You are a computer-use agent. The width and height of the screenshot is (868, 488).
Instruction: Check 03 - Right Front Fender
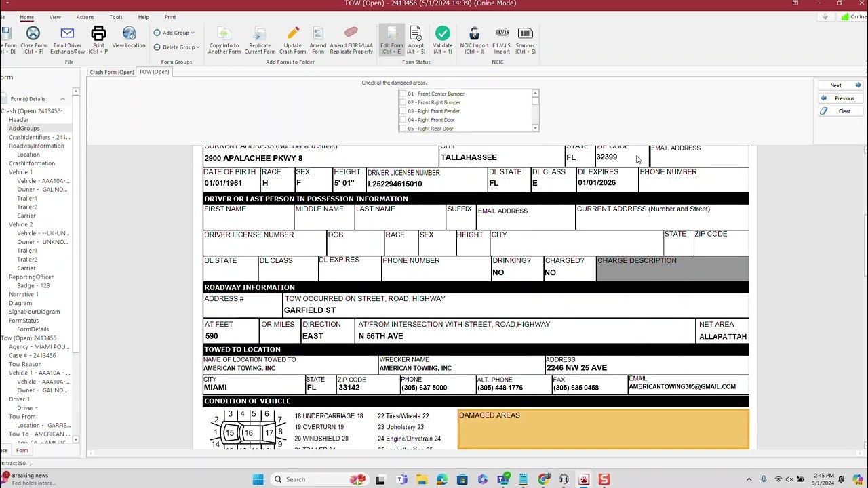(x=403, y=111)
